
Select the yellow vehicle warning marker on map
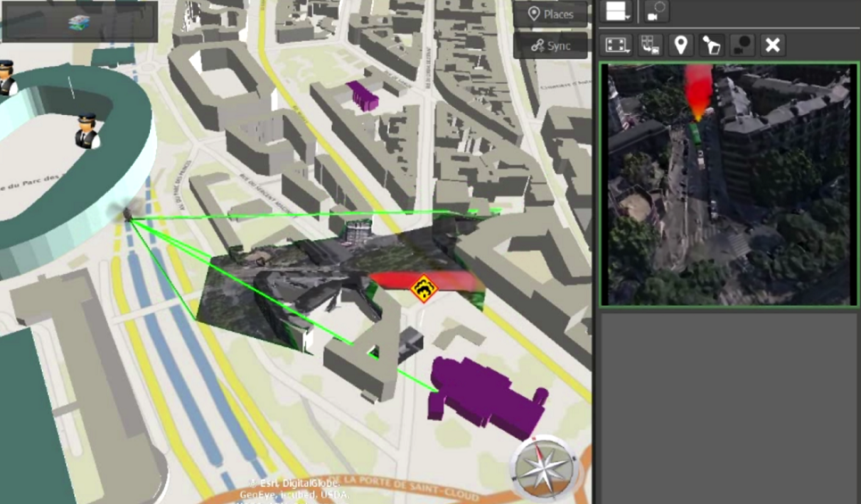(422, 288)
